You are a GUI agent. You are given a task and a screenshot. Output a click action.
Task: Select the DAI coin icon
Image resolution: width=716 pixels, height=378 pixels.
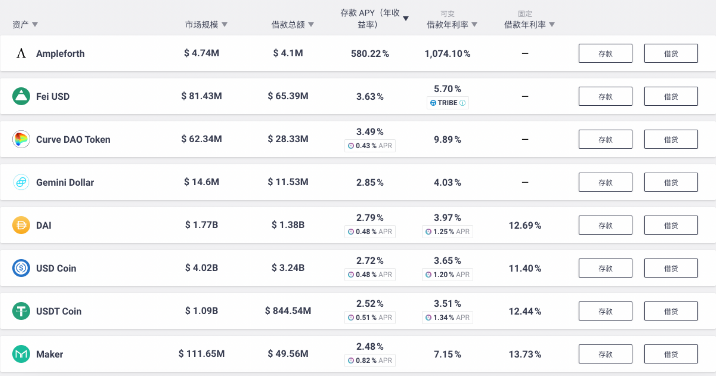click(x=21, y=225)
